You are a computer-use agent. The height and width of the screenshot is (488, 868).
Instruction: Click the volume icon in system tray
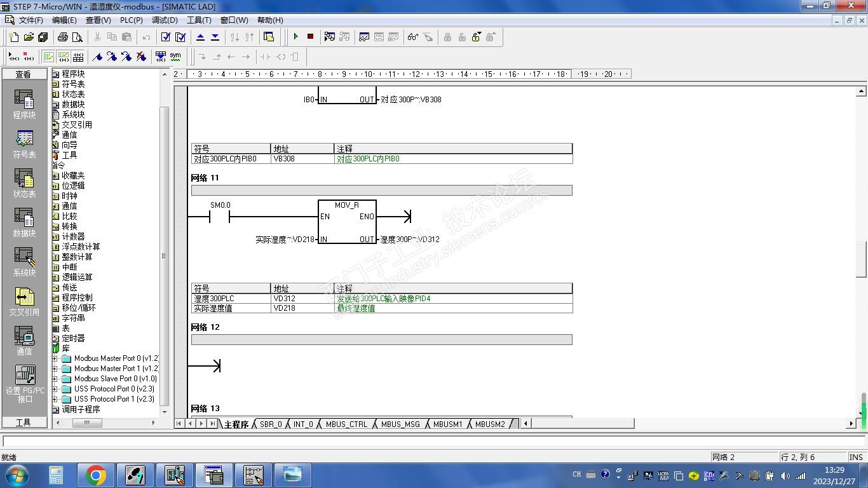tap(785, 475)
